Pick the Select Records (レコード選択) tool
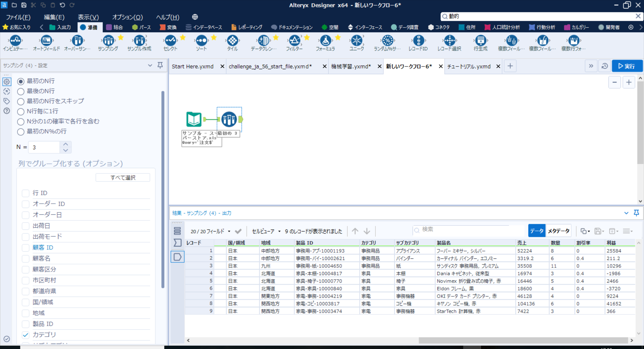 pyautogui.click(x=449, y=41)
